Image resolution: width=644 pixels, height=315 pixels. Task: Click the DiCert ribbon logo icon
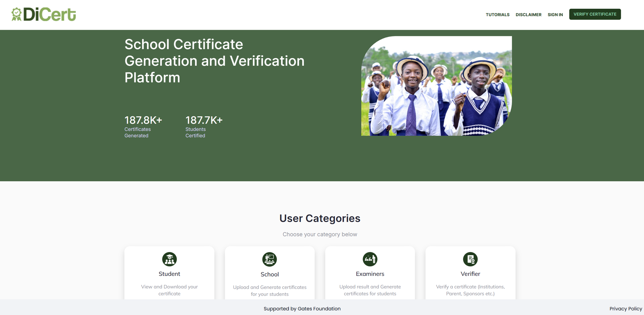click(16, 14)
